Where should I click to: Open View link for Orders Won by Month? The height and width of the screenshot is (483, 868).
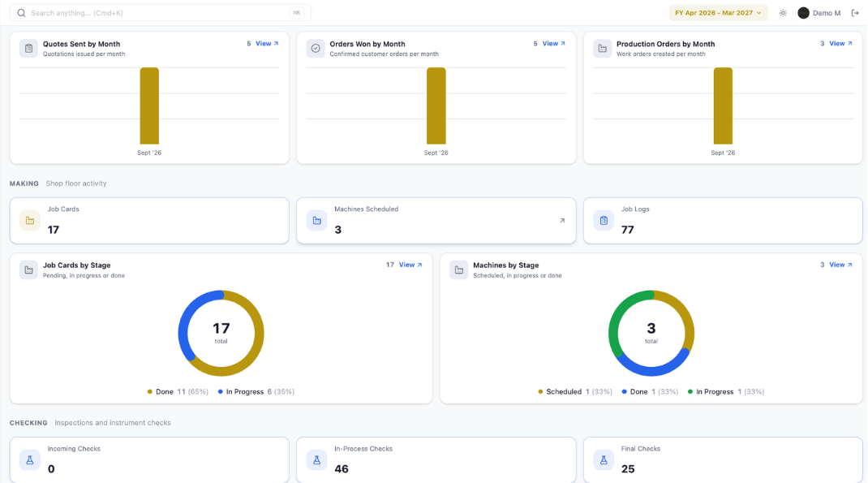(x=553, y=44)
